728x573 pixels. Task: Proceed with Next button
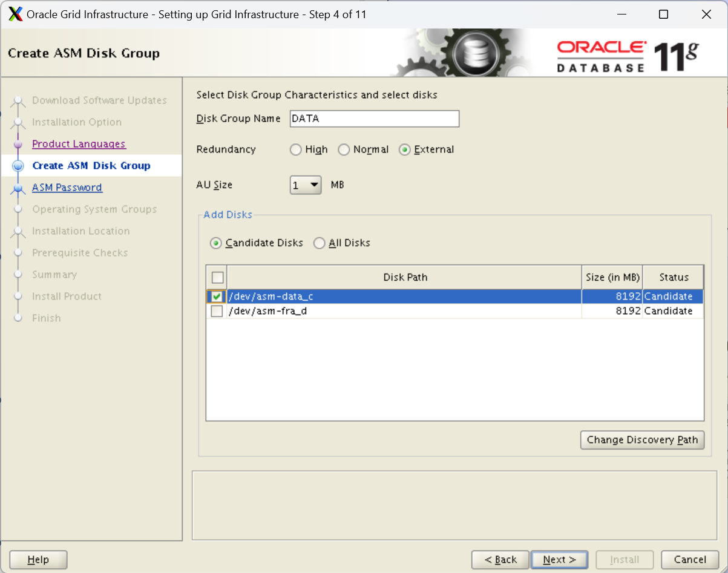coord(559,560)
